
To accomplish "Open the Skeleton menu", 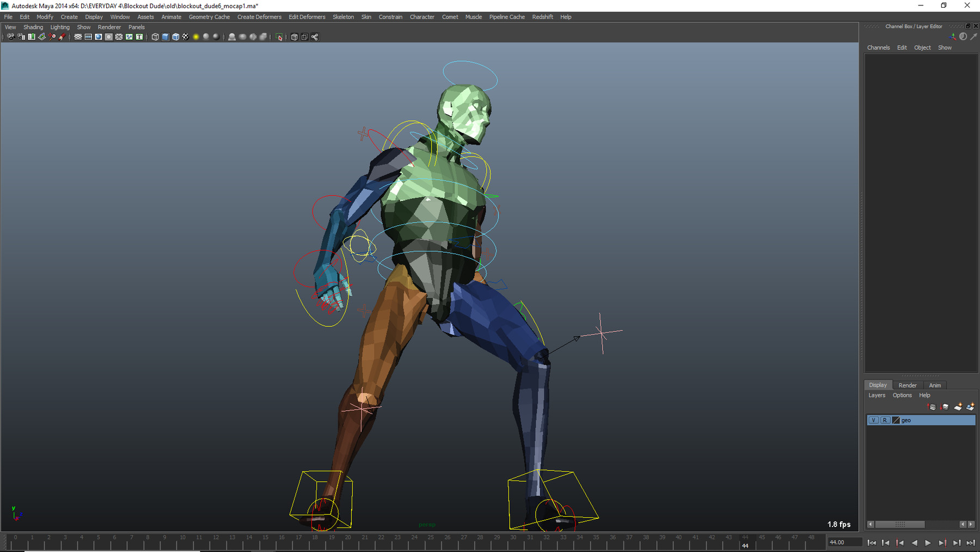I will coord(343,17).
